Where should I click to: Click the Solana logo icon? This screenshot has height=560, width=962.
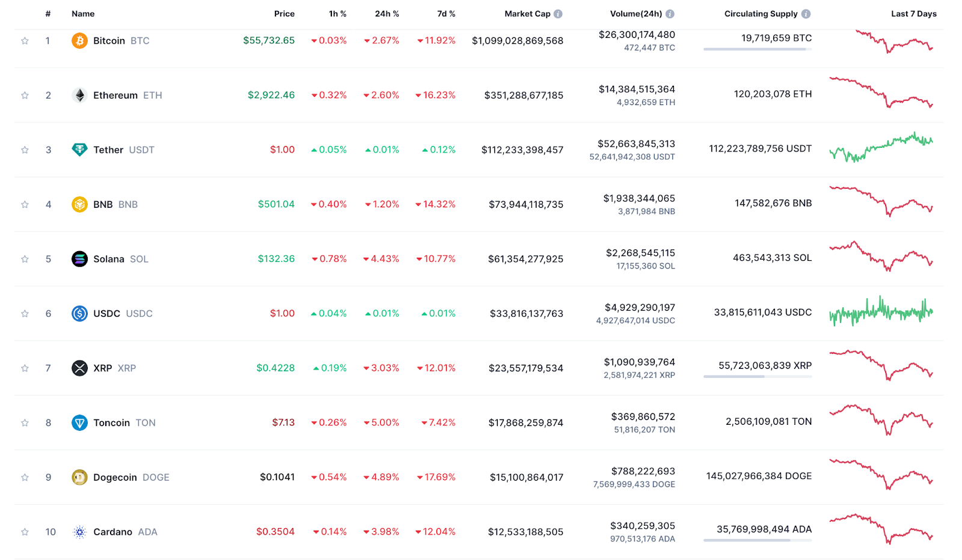79,259
